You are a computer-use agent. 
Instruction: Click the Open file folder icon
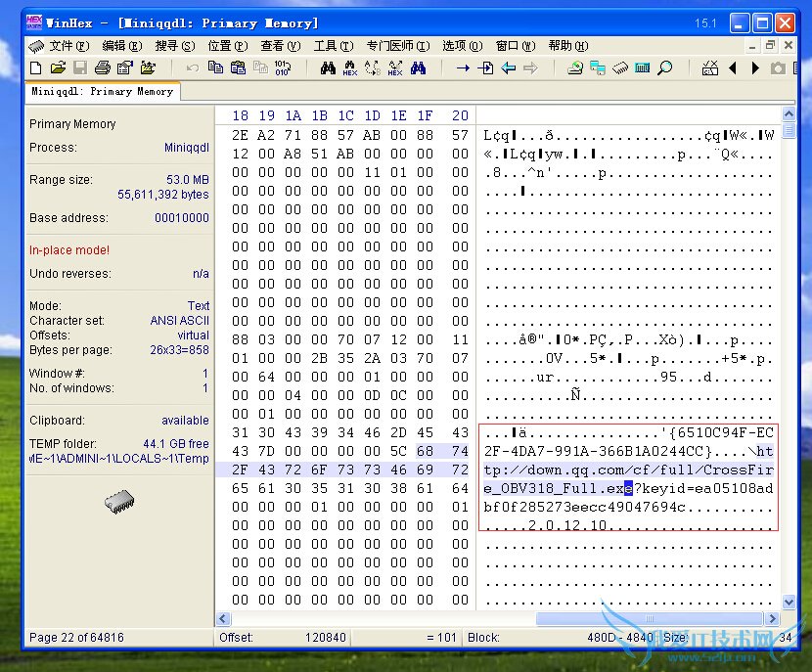tap(58, 67)
